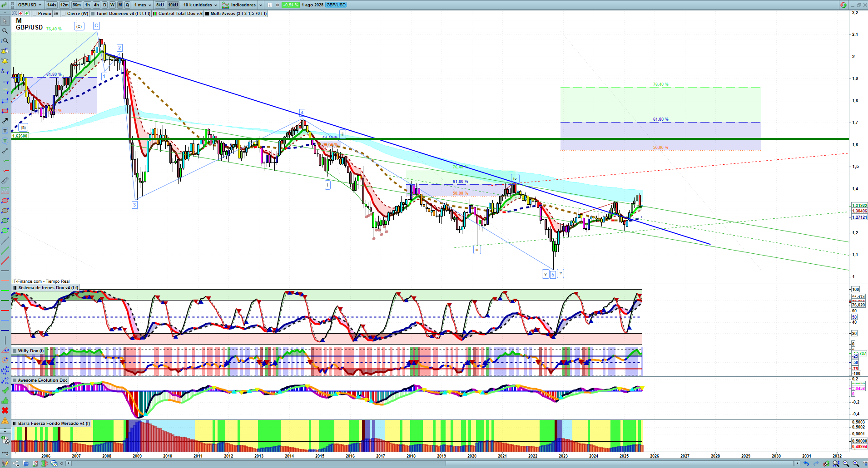Expand the 1 mes timeframe dropdown
The width and height of the screenshot is (868, 468).
[x=143, y=5]
